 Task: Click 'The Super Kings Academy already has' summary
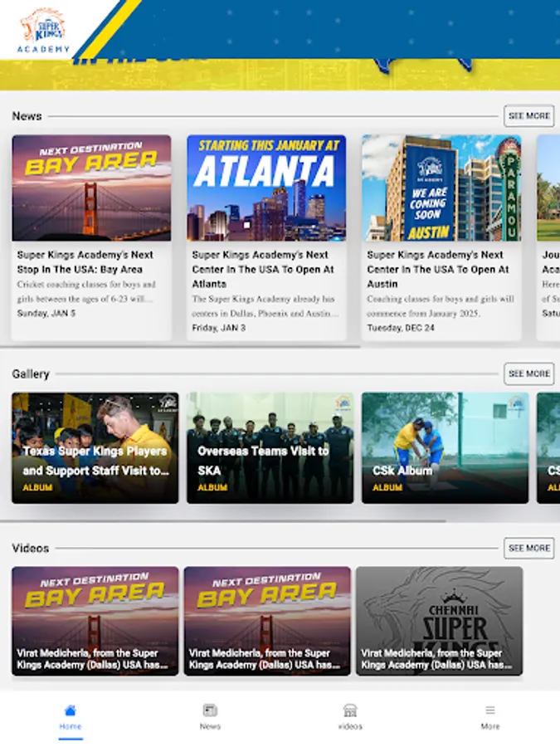point(263,299)
